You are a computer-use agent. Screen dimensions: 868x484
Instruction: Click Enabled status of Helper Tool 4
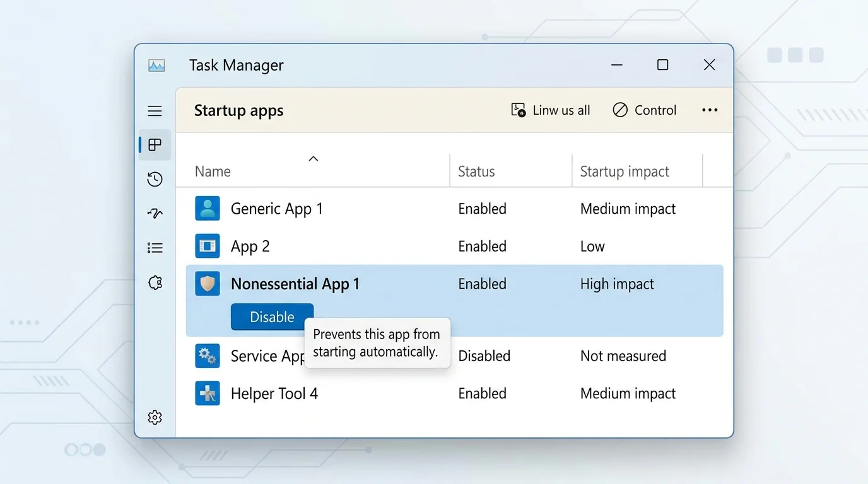tap(483, 394)
